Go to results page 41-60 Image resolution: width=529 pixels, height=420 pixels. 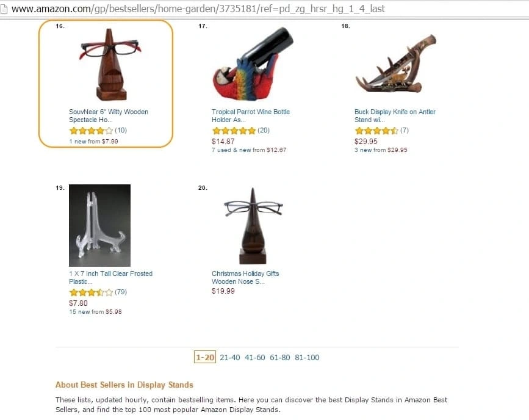(x=254, y=358)
